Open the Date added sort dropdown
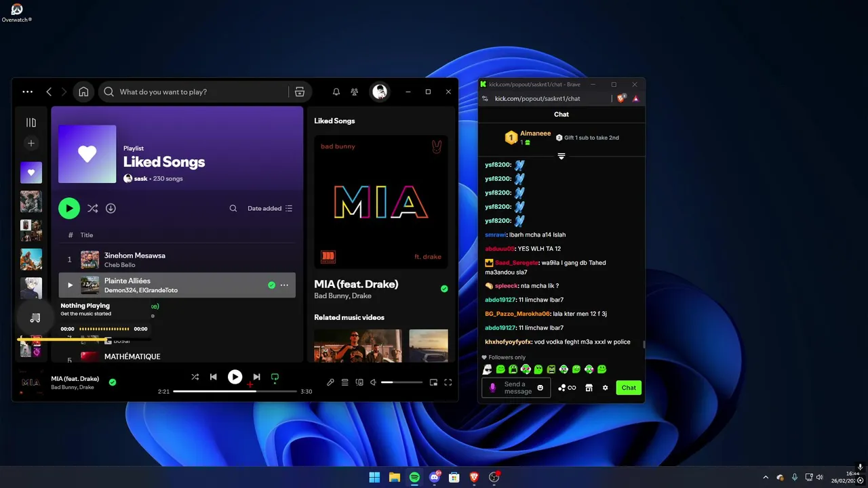 point(270,208)
